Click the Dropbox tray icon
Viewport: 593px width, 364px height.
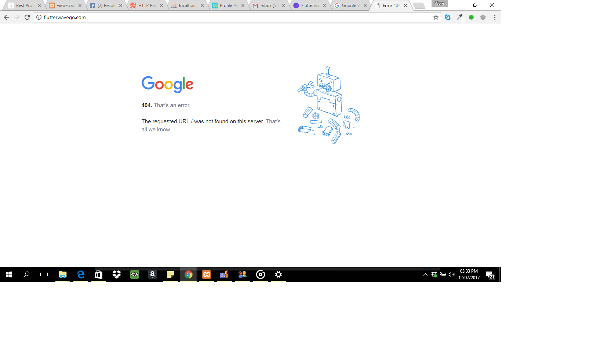tap(434, 274)
